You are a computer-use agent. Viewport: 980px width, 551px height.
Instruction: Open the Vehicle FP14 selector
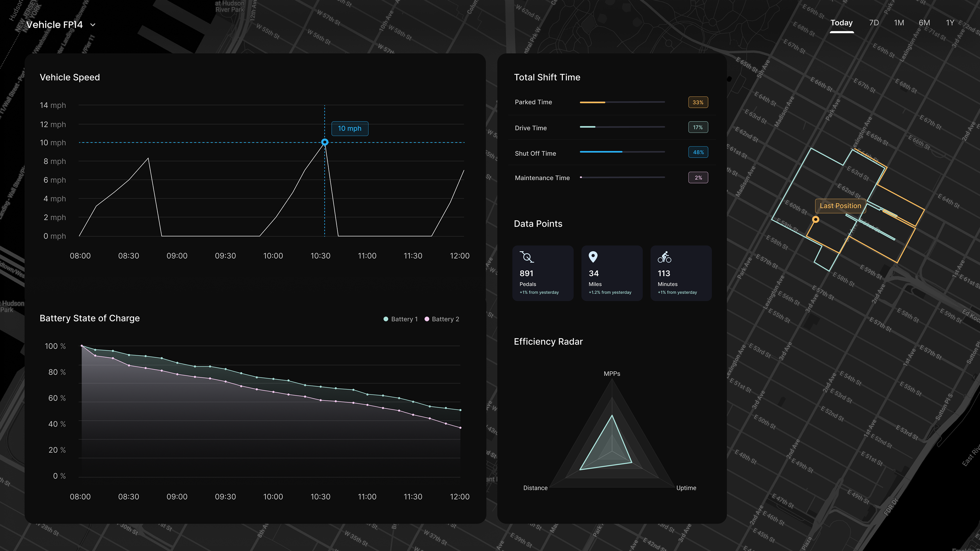[x=55, y=25]
